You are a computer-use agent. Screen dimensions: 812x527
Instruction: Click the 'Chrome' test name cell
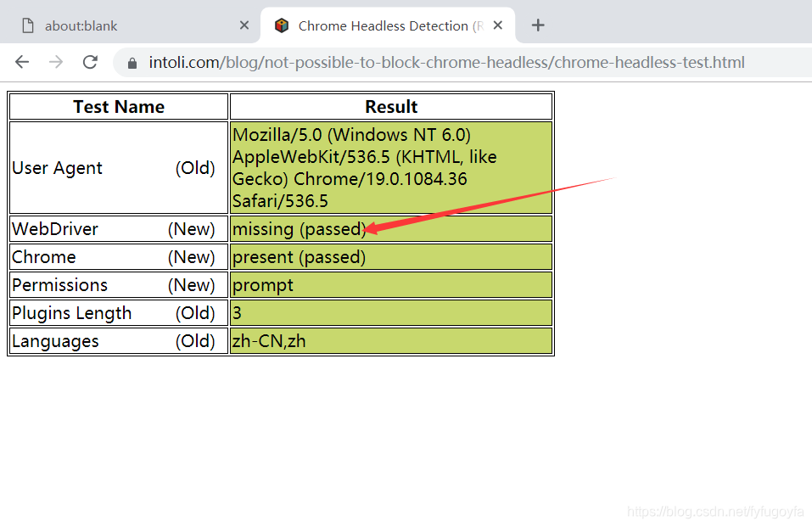[119, 256]
